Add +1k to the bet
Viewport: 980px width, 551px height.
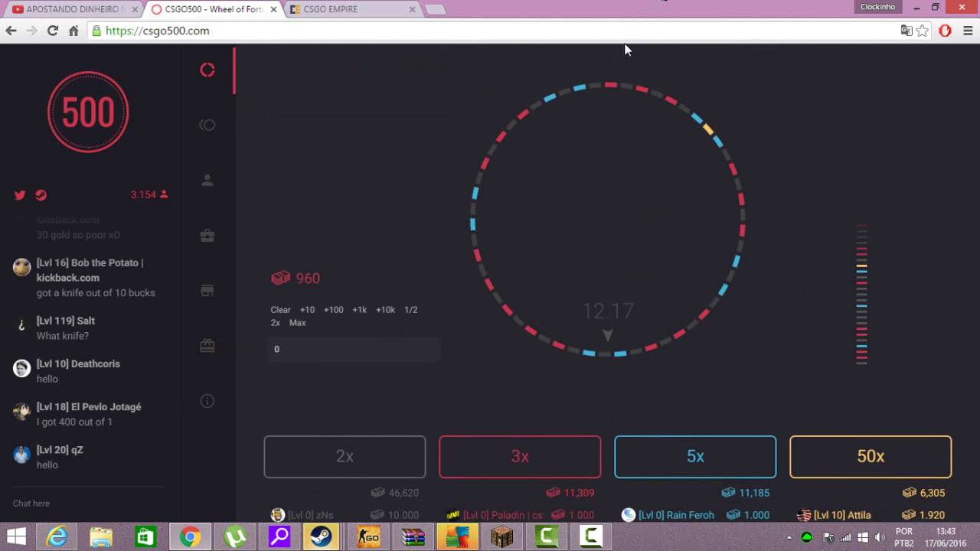click(x=360, y=310)
